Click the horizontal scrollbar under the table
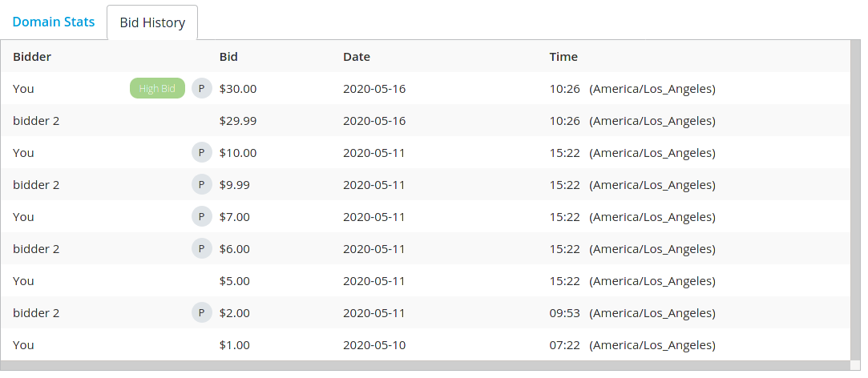 [x=426, y=366]
